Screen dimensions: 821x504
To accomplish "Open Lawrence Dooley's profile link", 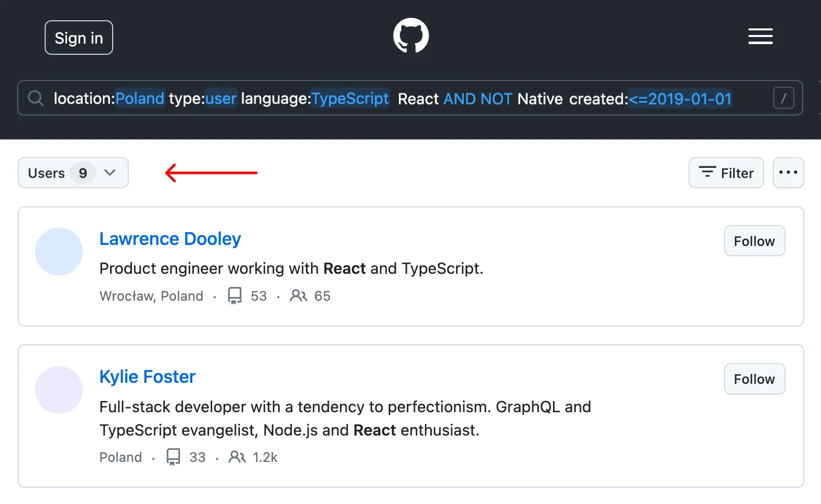I will pyautogui.click(x=170, y=239).
